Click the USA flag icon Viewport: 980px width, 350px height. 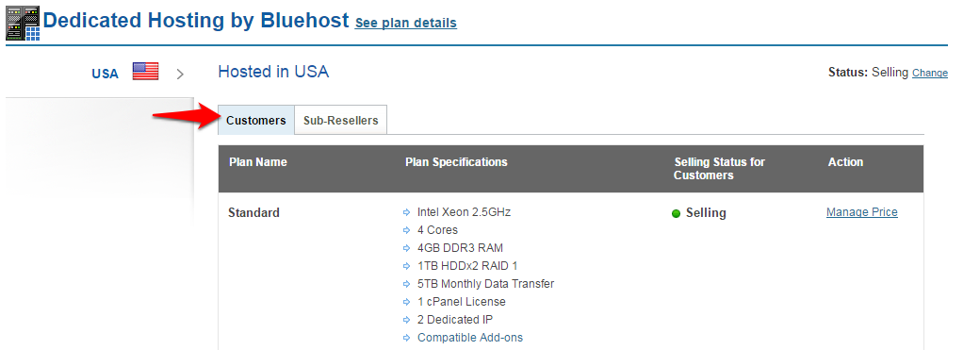point(146,72)
